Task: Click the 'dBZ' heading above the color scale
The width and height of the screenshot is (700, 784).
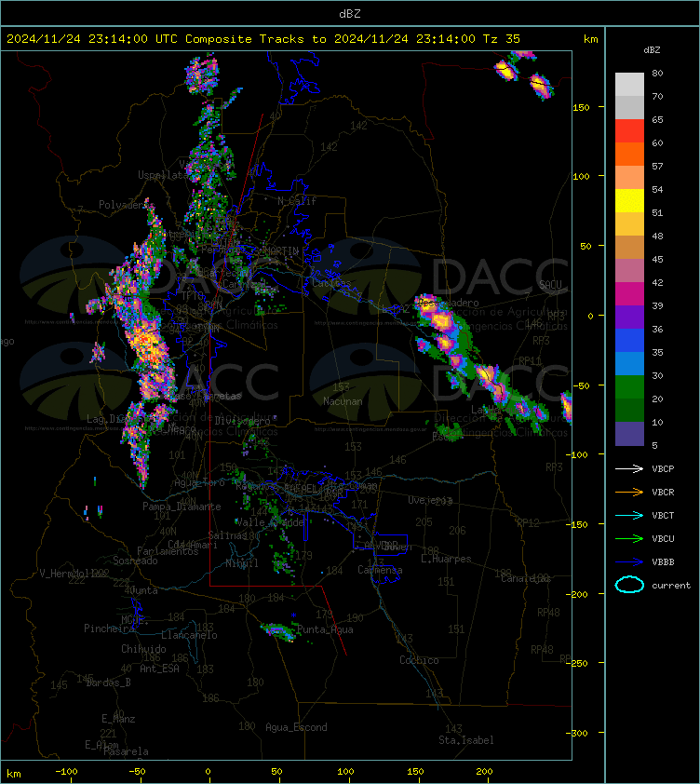Action: (x=652, y=50)
